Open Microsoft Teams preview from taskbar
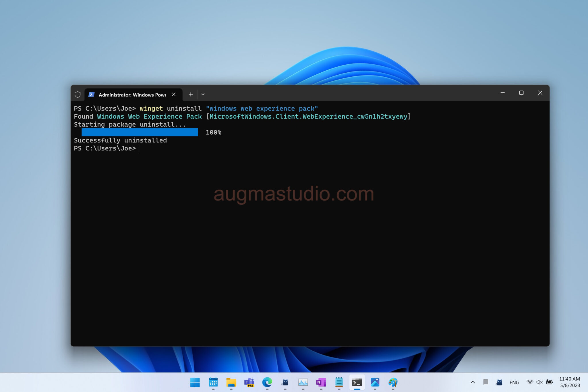Screen dimensions: 588x392 [x=249, y=382]
